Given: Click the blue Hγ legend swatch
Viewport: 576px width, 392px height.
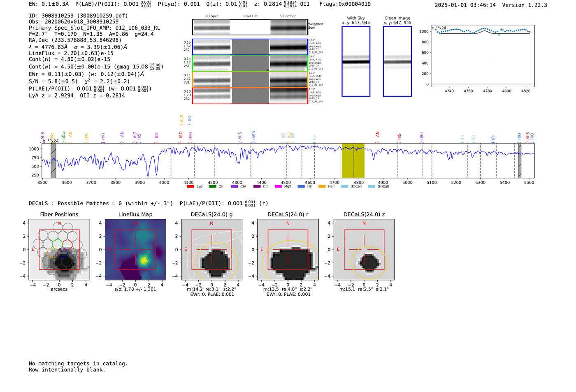Looking at the screenshot, I should [301, 186].
